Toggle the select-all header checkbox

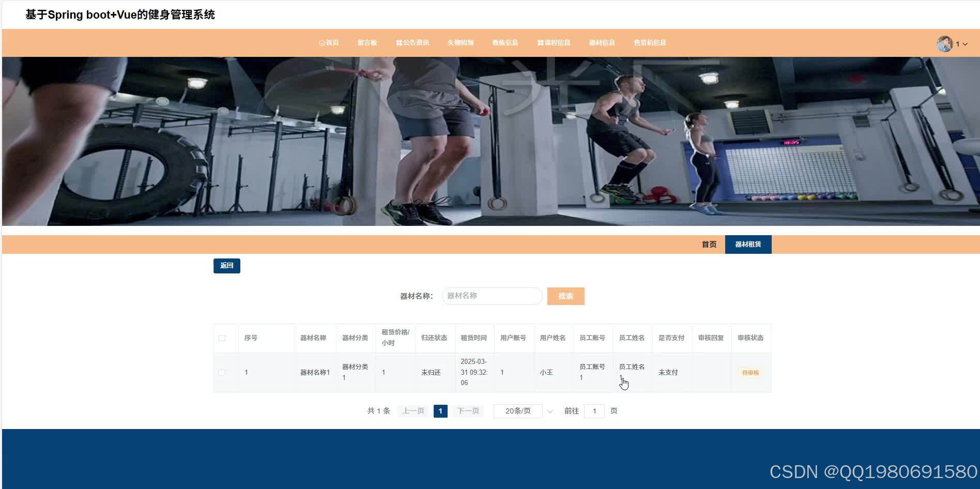point(222,338)
